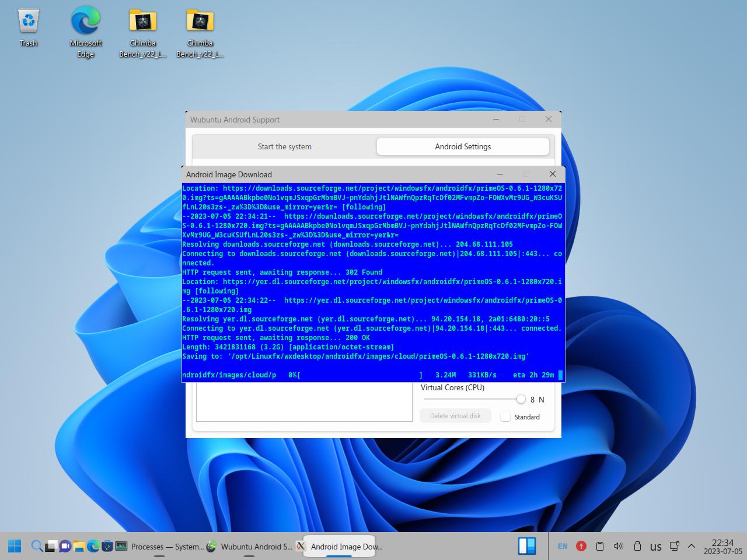This screenshot has width=747, height=560.
Task: Switch to the 'Start the system' tab
Action: pyautogui.click(x=285, y=146)
